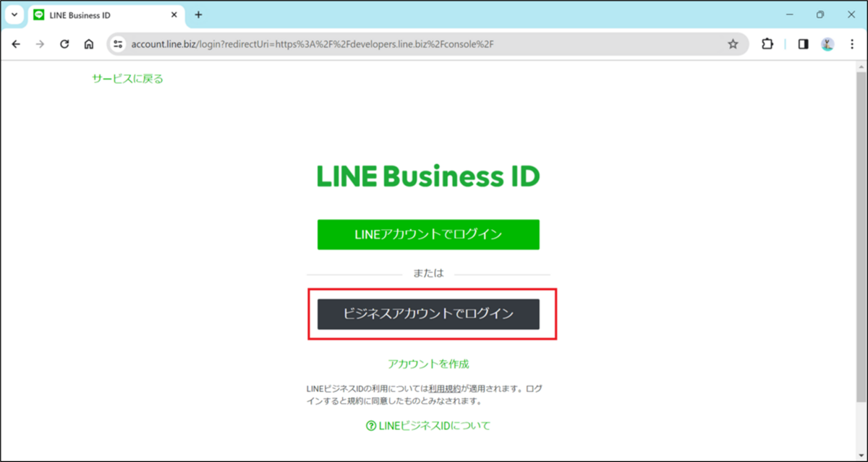This screenshot has height=462, width=868.
Task: Open the 利用規約 terms link
Action: click(x=446, y=389)
